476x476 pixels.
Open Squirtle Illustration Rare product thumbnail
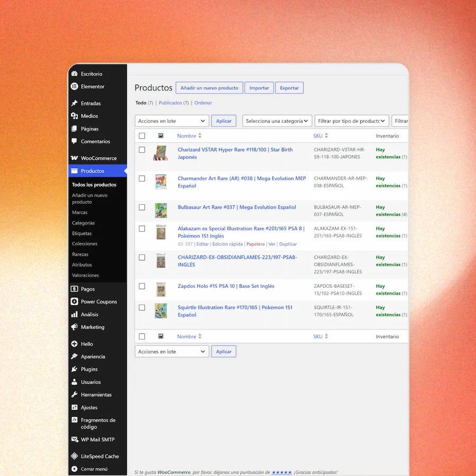[161, 311]
